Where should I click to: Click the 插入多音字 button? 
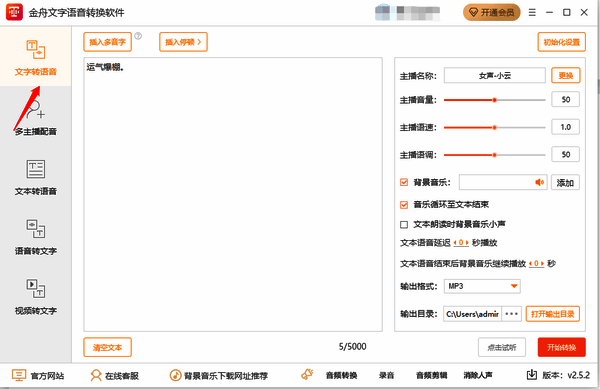click(x=108, y=42)
